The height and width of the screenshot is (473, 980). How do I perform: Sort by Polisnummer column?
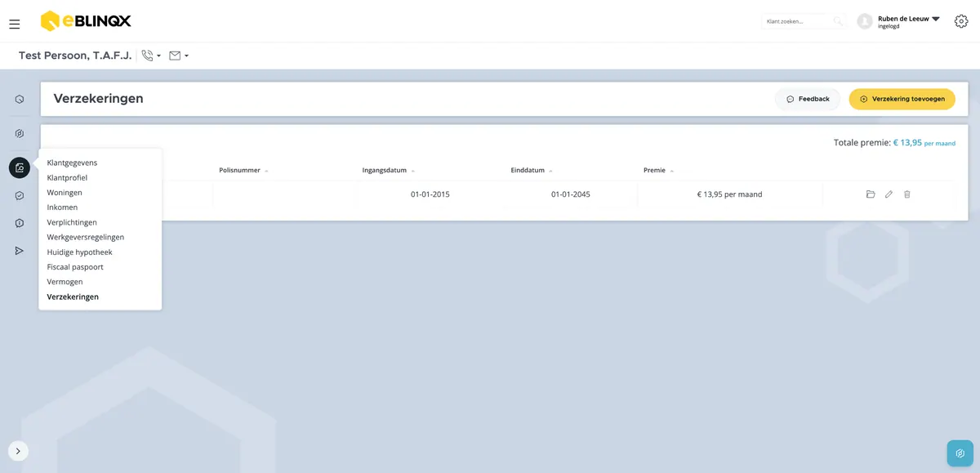point(243,171)
